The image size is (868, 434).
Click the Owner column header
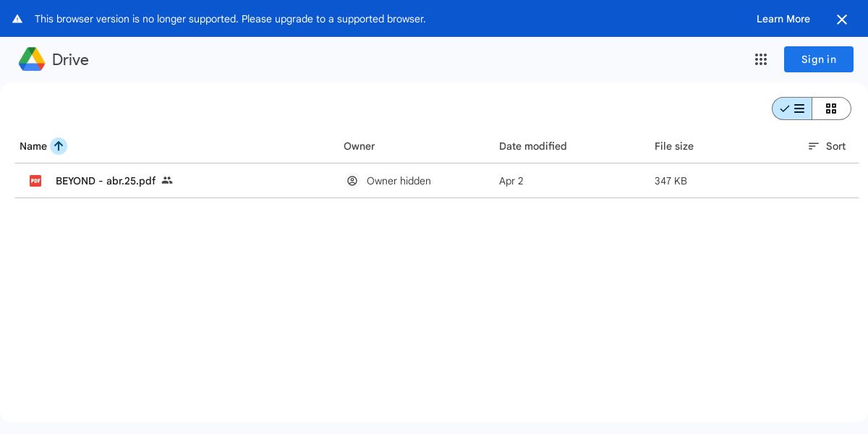pyautogui.click(x=359, y=146)
